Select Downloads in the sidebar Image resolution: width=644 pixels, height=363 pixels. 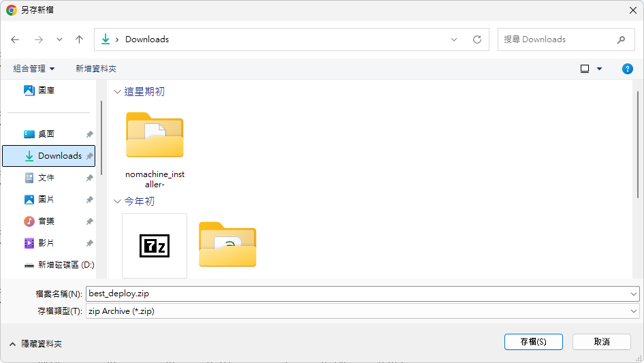(48, 156)
